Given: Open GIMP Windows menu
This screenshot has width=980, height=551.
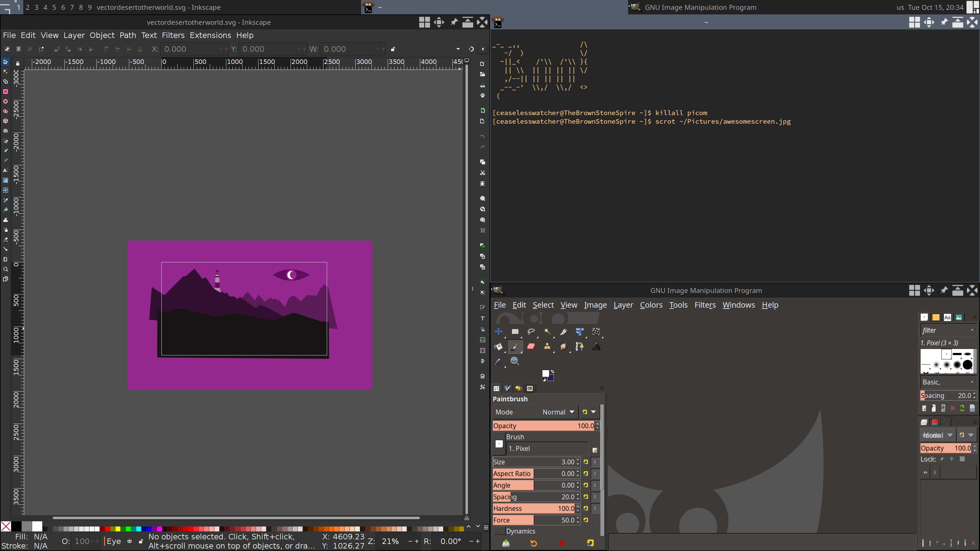Looking at the screenshot, I should coord(738,305).
